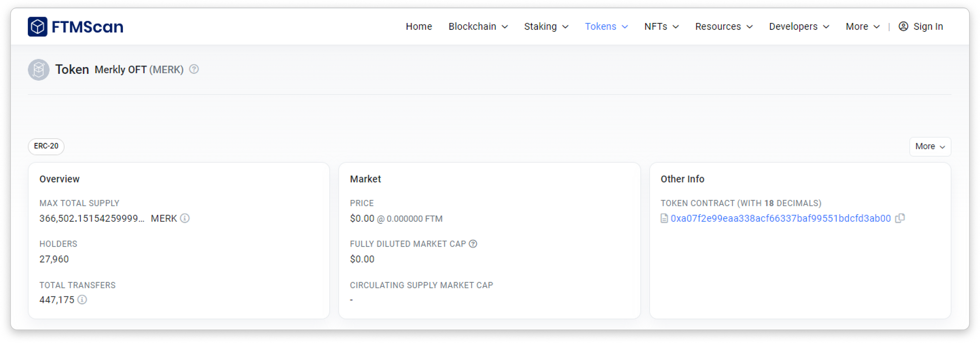Open the Tokens dropdown menu
Image resolution: width=980 pixels, height=343 pixels.
click(x=607, y=26)
